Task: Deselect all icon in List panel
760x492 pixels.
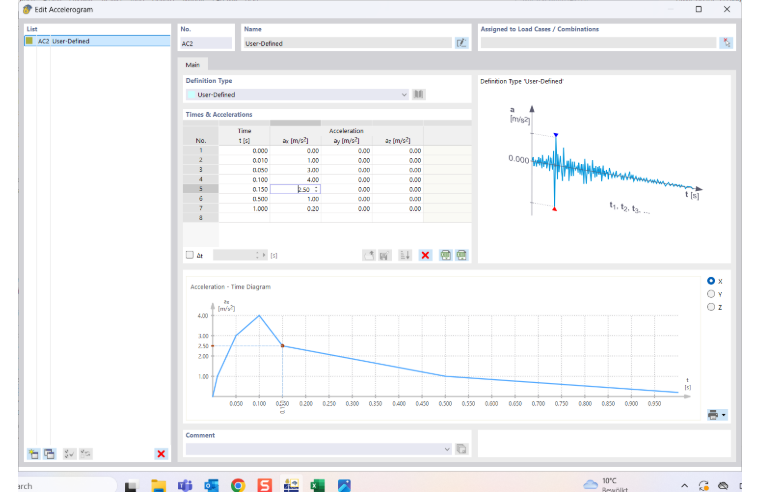Action: (86, 454)
